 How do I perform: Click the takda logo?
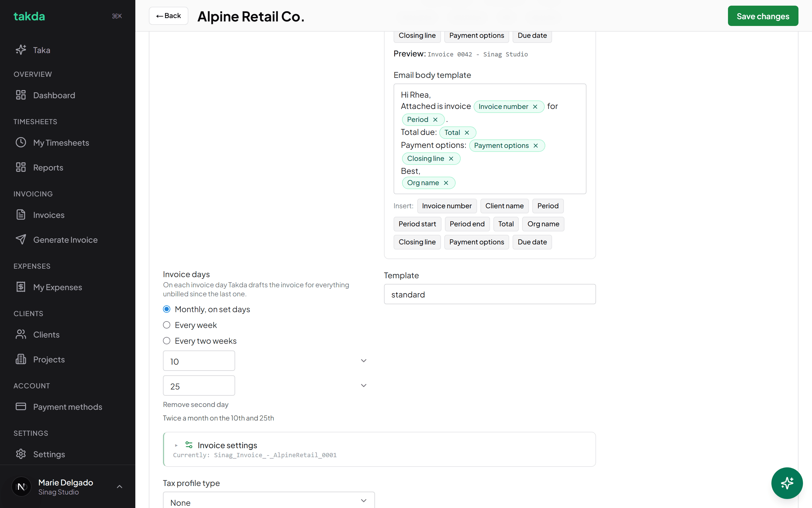pos(29,16)
